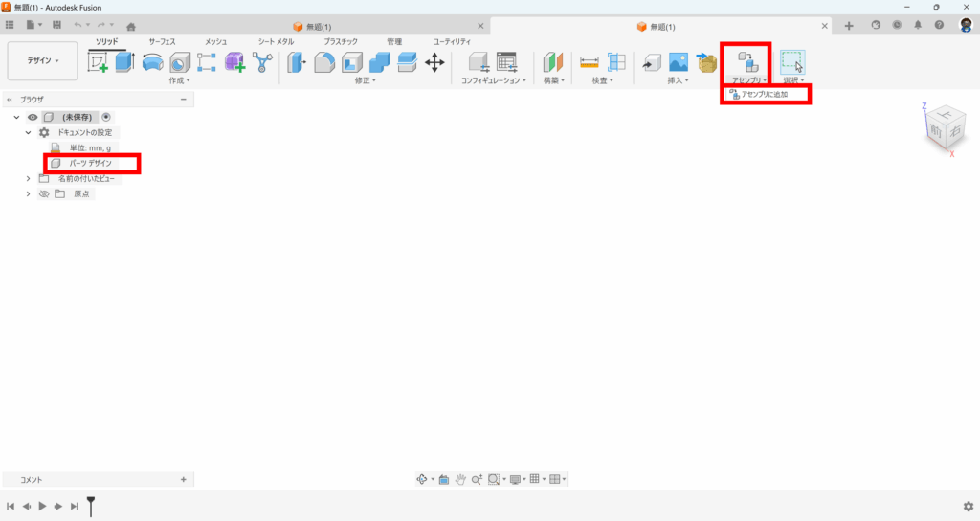
Task: Select the Revolve tool icon
Action: tap(152, 62)
